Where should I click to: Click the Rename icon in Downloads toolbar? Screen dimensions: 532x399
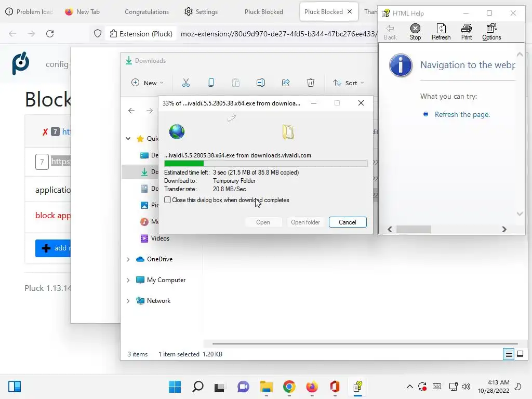click(x=261, y=83)
